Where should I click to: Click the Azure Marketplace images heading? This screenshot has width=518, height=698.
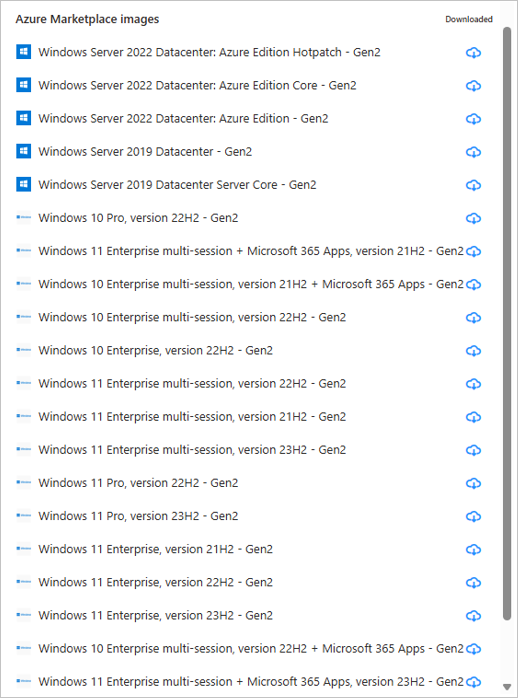pyautogui.click(x=87, y=19)
